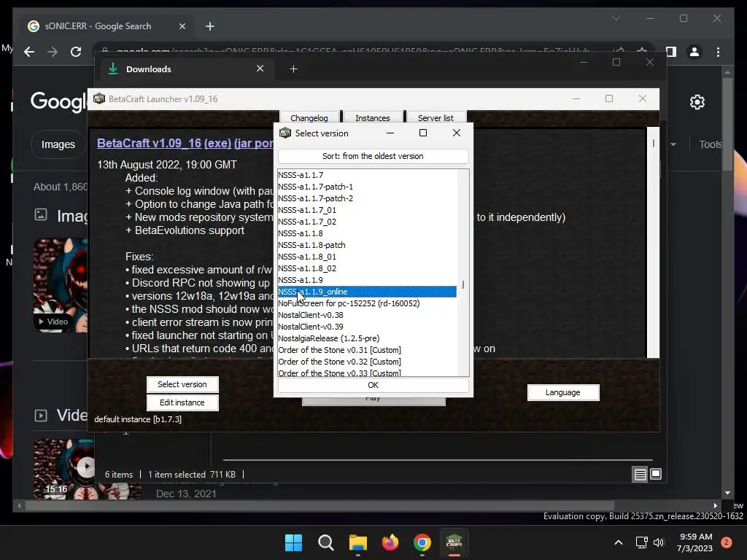Image resolution: width=747 pixels, height=560 pixels.
Task: Launch Firefox from taskbar
Action: pos(390,542)
